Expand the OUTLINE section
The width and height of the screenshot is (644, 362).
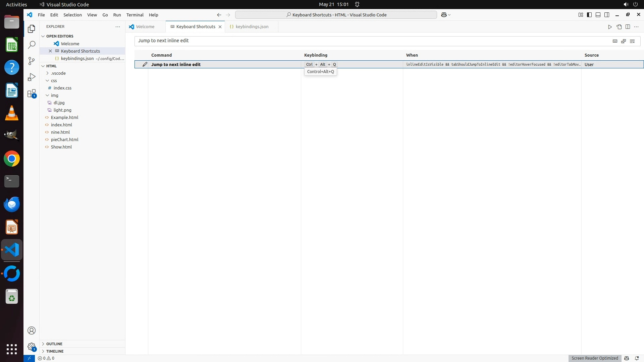coord(54,344)
